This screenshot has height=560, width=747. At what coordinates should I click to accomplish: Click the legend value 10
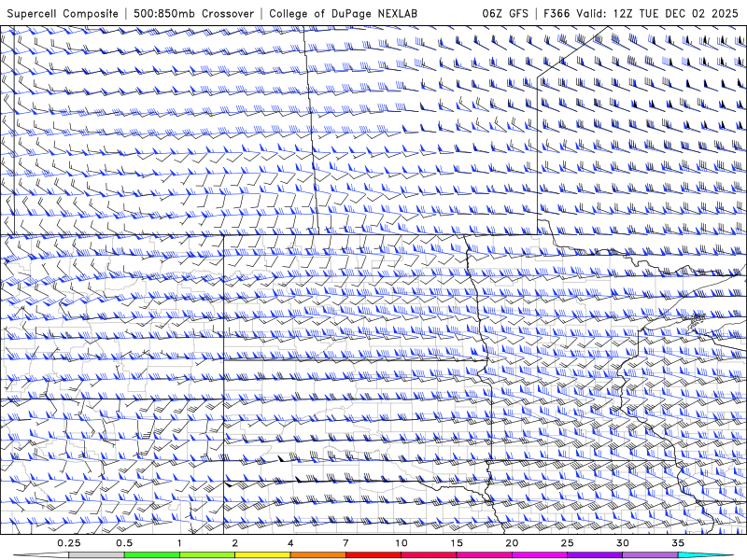[x=402, y=543]
